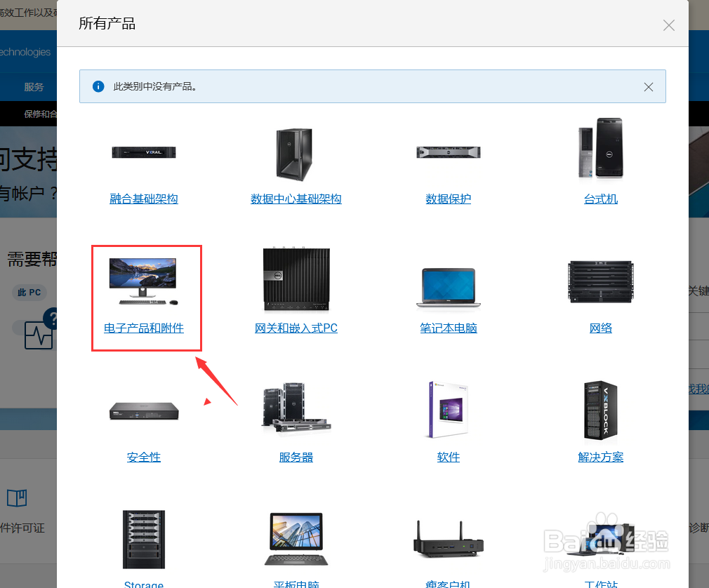Click the diagnostics pulse icon behind the dialog
Image resolution: width=709 pixels, height=588 pixels.
click(39, 335)
